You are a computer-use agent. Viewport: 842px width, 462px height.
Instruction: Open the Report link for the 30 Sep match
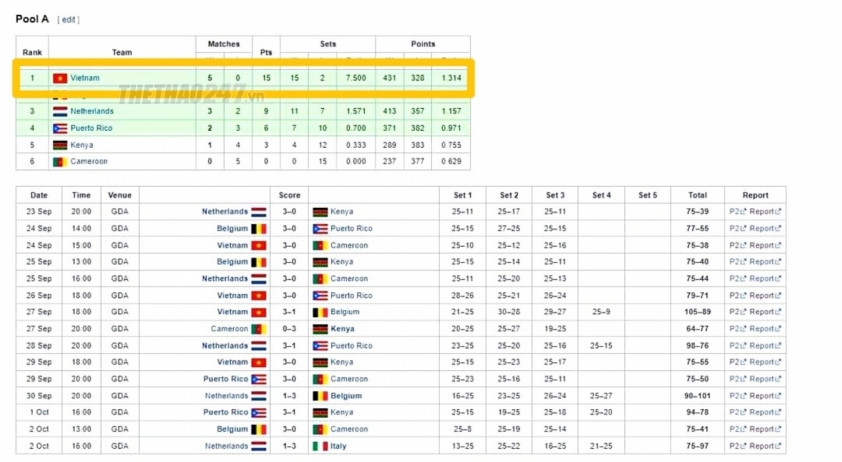(x=765, y=396)
